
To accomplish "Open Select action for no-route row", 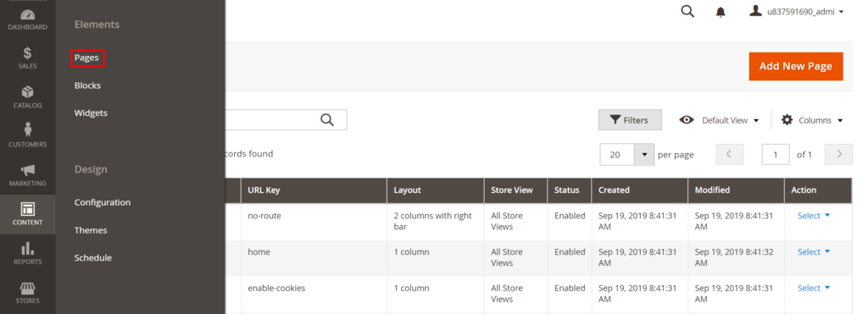I will point(814,216).
